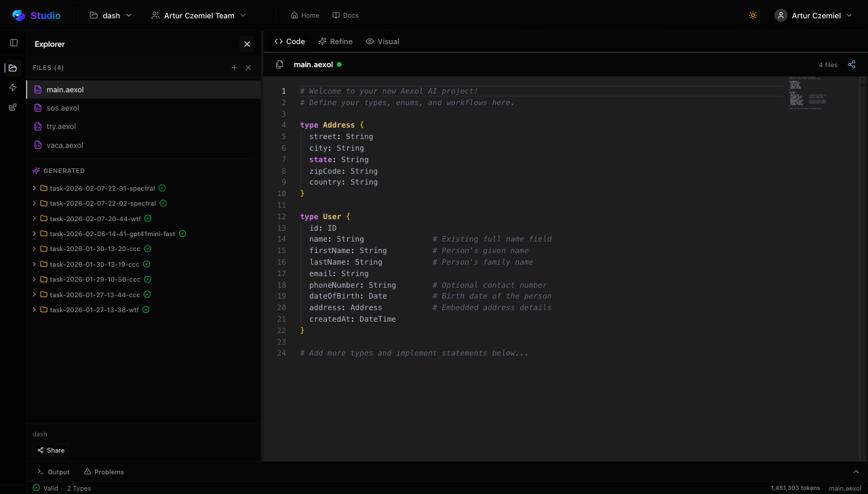
Task: Open the dash project dropdown
Action: pos(111,16)
